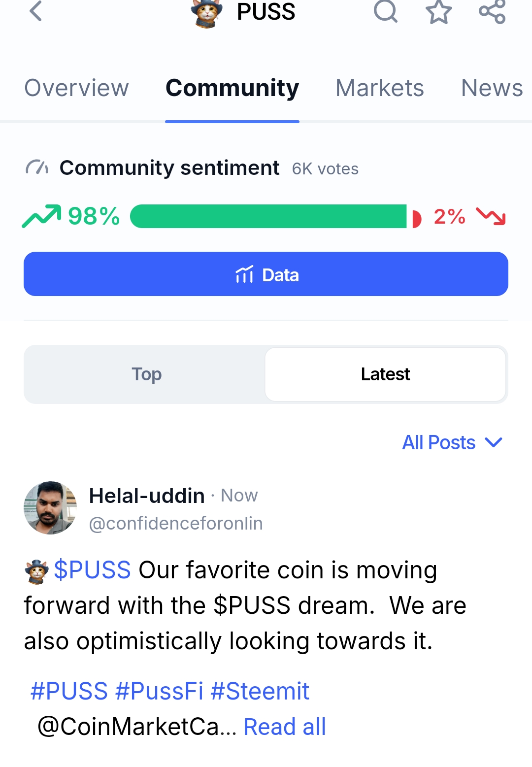Go back using the top-left arrow
Screen dimensions: 532x767
tap(36, 11)
